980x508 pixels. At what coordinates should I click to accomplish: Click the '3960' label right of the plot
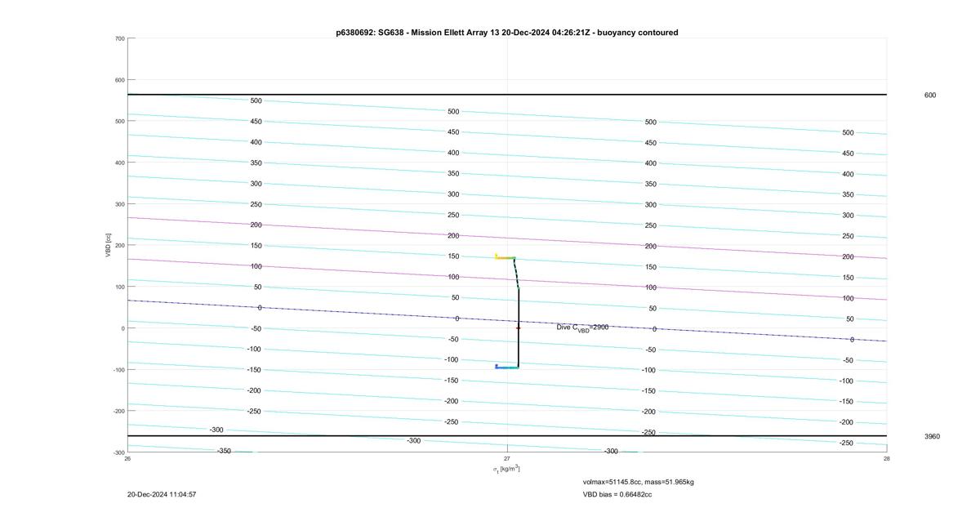coord(932,436)
